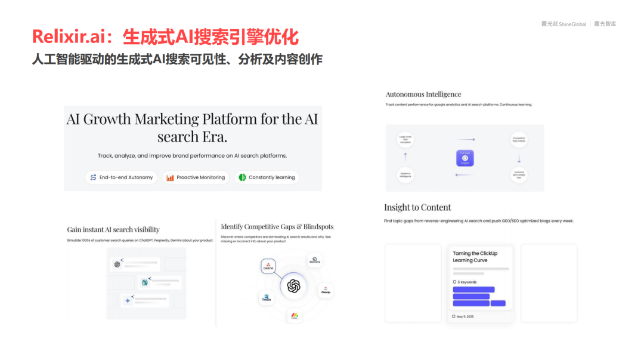Click the Basecamp logo tile
The width and height of the screenshot is (644, 363).
[315, 260]
